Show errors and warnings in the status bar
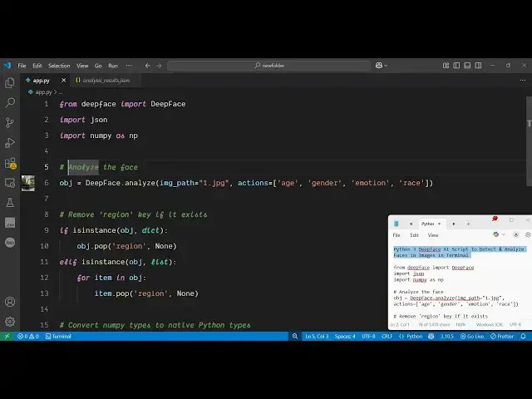Viewport: 532px width, 399px height. pyautogui.click(x=28, y=336)
